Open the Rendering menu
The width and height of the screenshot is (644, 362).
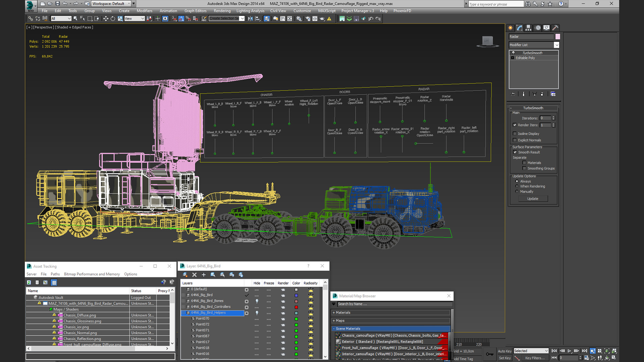tap(222, 11)
